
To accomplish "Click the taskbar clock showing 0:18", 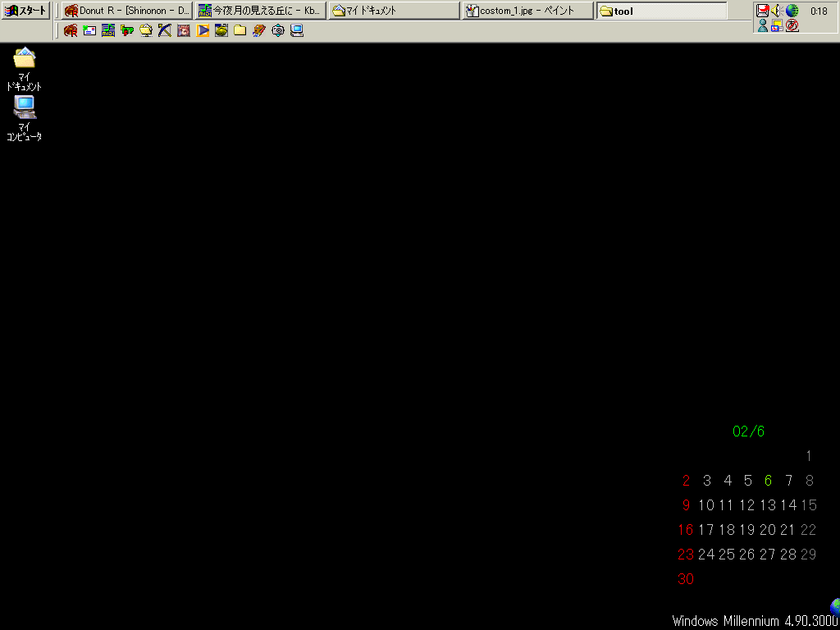I will tap(819, 11).
